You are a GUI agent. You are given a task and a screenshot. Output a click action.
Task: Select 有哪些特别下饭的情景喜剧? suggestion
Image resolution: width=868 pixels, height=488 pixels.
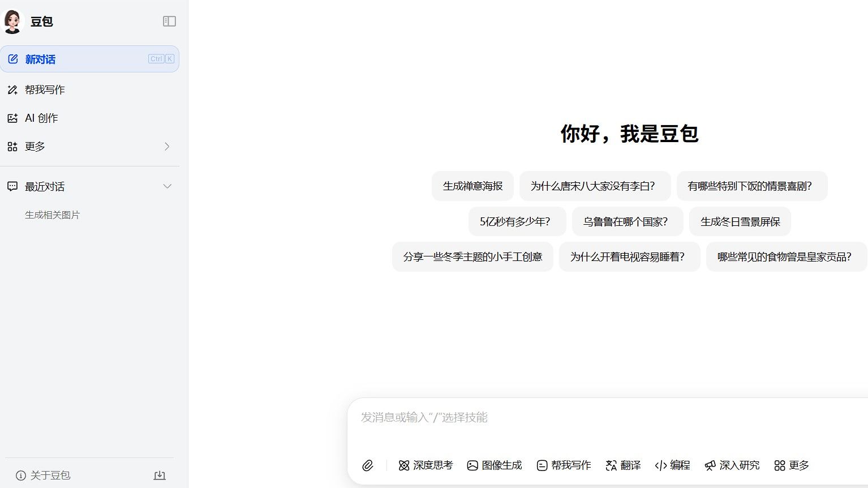coord(752,186)
